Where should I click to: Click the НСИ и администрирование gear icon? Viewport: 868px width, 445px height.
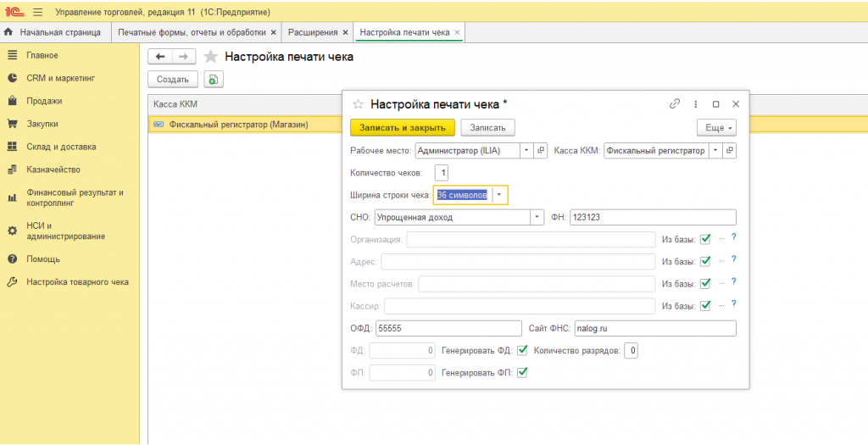(x=12, y=231)
